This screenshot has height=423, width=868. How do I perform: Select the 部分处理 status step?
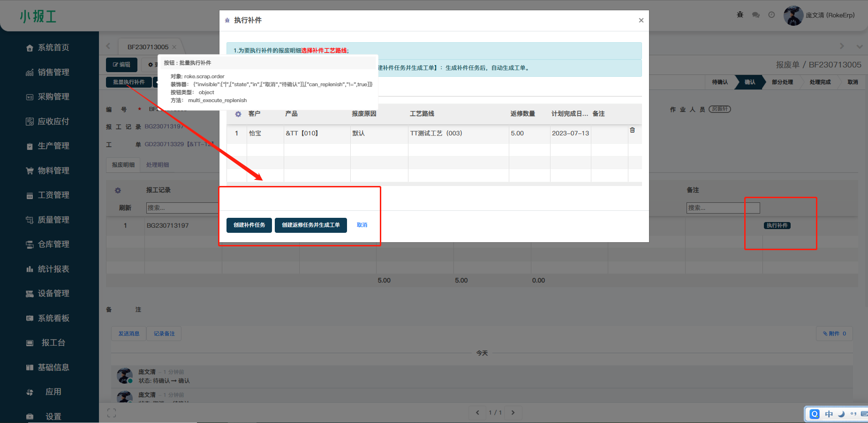782,82
